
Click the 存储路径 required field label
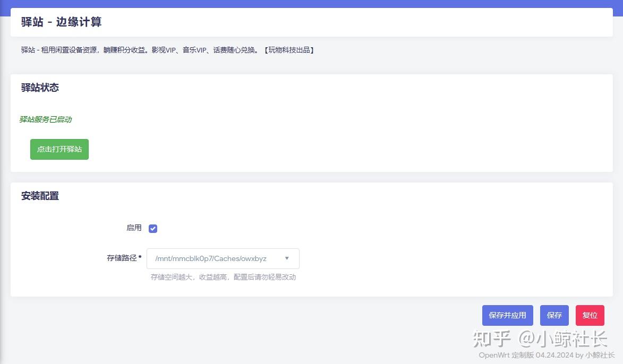tap(123, 258)
